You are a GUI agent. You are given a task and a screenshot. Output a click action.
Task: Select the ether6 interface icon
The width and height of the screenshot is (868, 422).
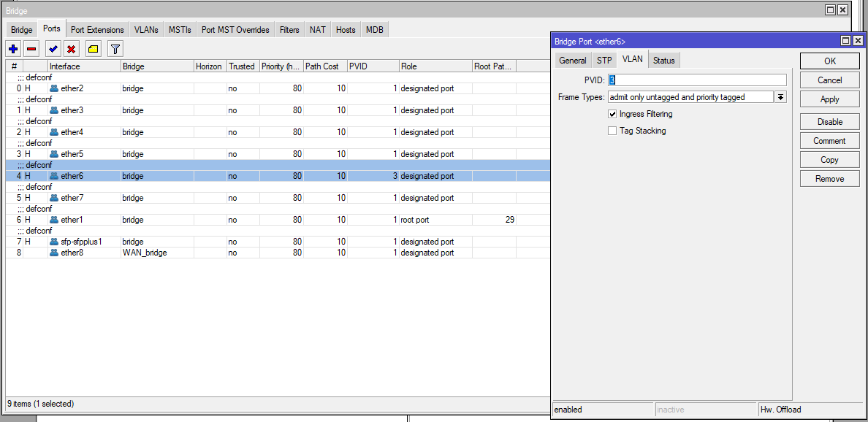(54, 176)
